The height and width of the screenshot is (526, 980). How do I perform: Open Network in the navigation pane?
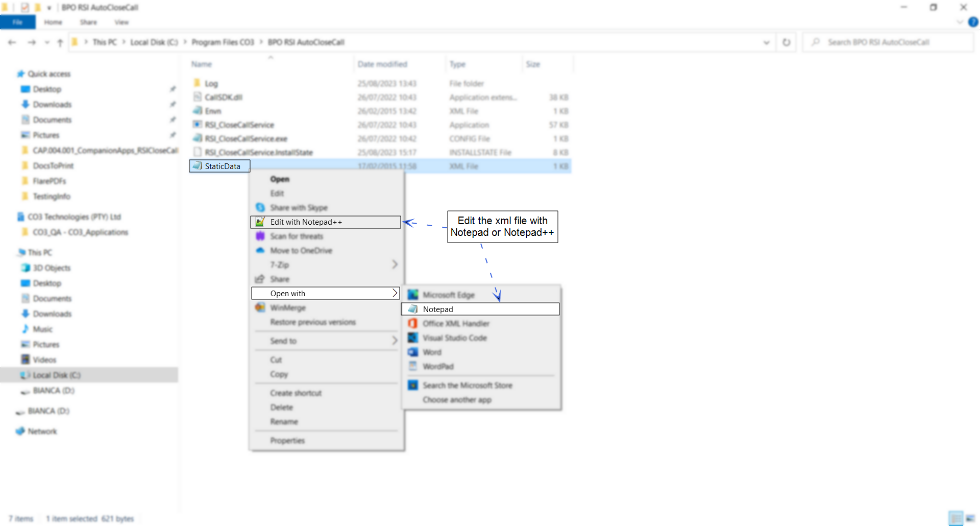pos(42,431)
